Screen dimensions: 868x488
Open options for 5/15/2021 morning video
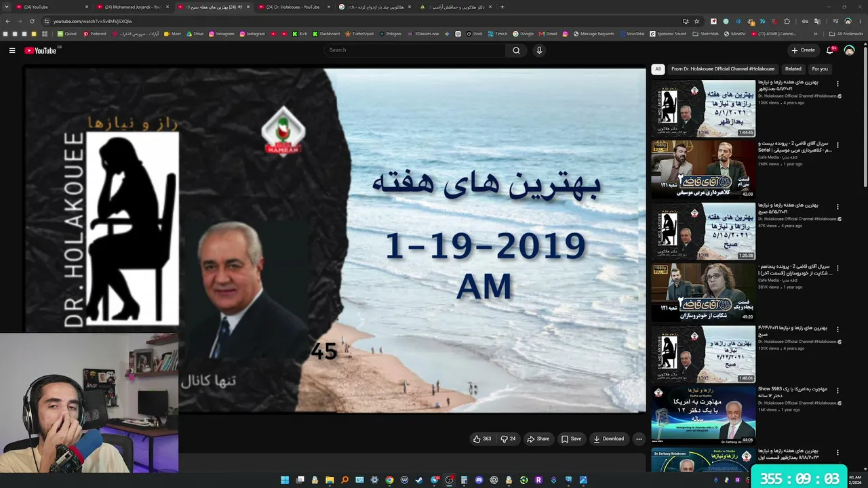pyautogui.click(x=837, y=206)
